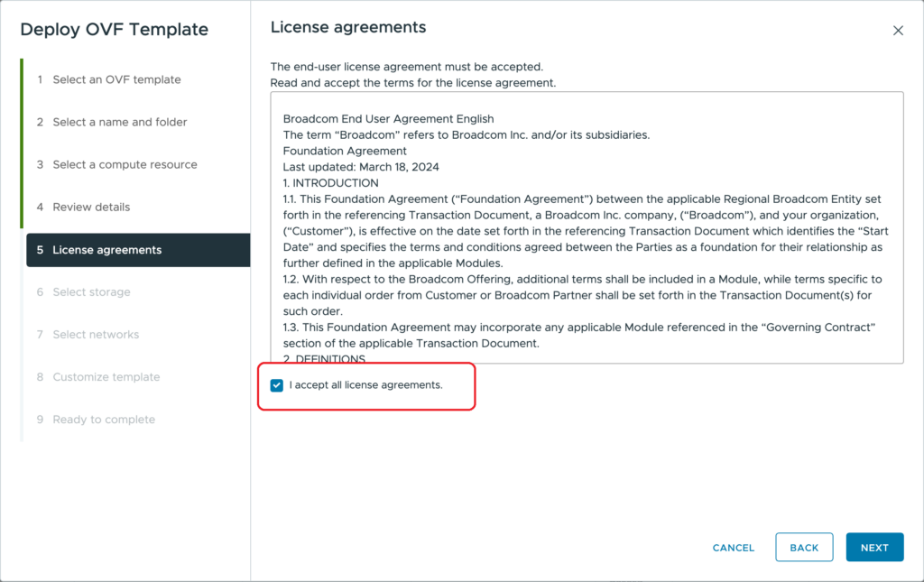The height and width of the screenshot is (582, 924).
Task: Click the disabled step 6 Select storage
Action: (x=91, y=292)
